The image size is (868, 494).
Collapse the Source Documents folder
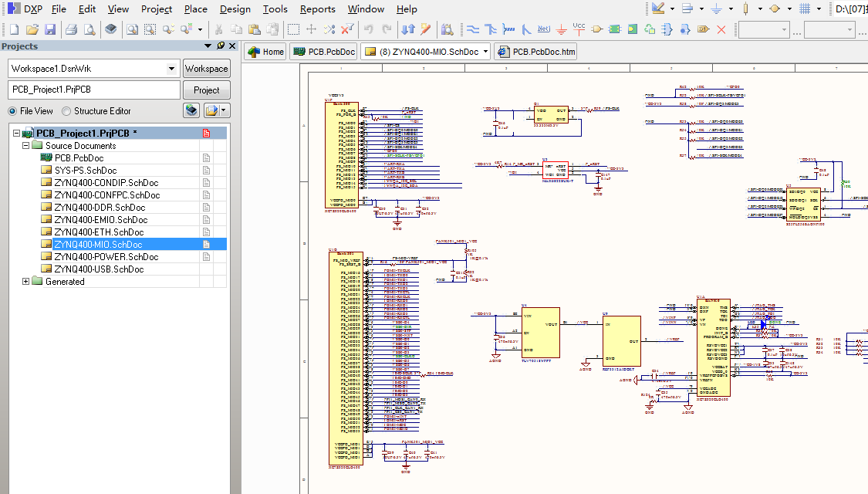point(25,146)
